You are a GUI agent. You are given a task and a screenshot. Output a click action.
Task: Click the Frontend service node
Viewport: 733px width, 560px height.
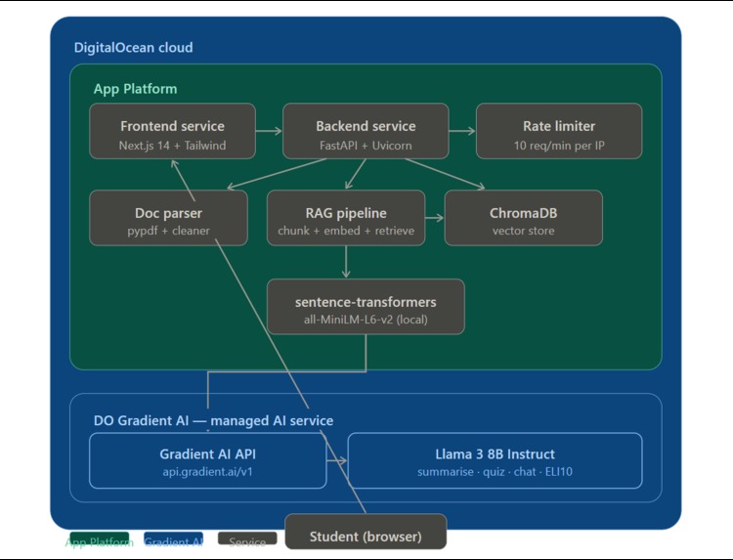click(x=172, y=131)
